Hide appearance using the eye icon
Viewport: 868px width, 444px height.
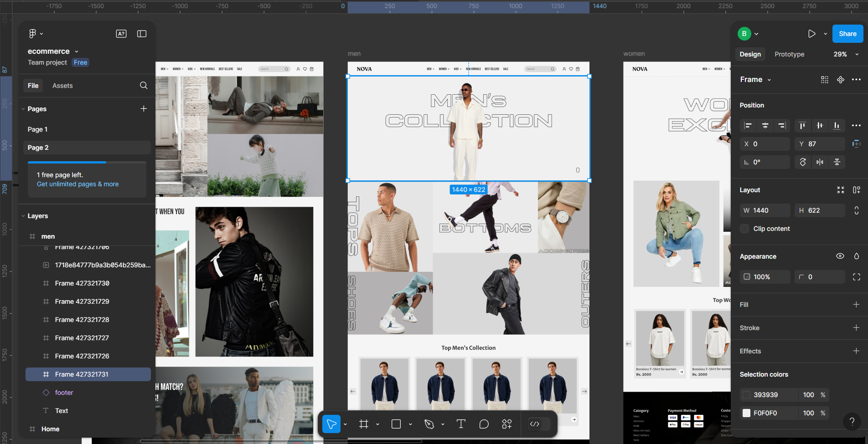tap(840, 256)
